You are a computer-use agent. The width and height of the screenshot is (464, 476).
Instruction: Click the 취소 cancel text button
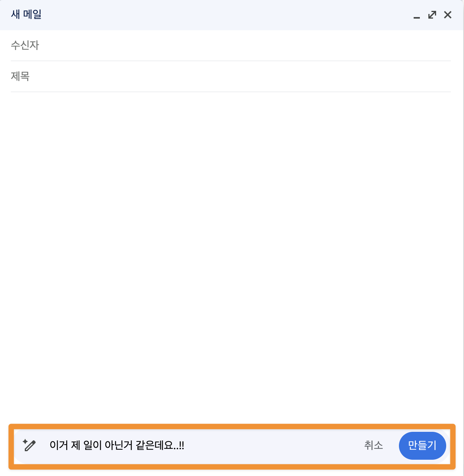[373, 446]
